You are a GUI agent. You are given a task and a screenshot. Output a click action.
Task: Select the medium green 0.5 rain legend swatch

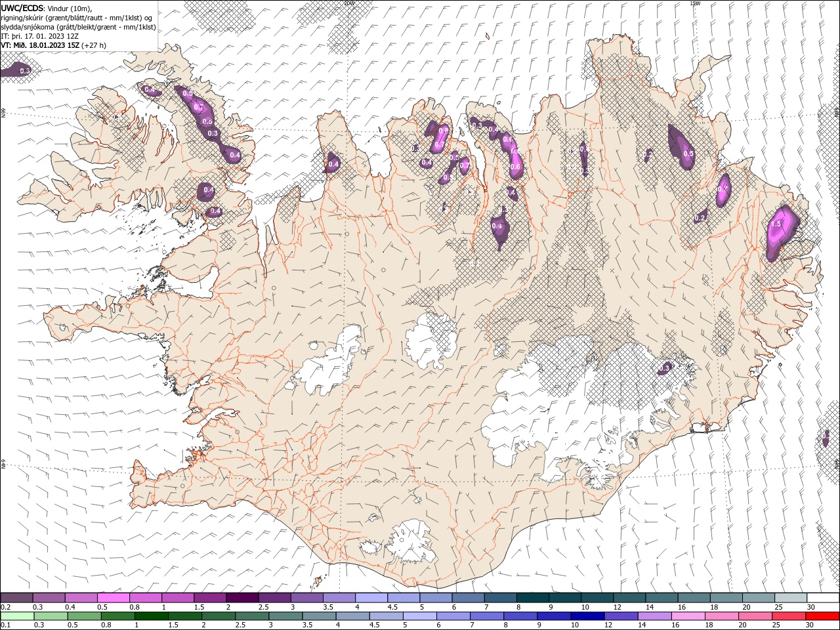84,616
